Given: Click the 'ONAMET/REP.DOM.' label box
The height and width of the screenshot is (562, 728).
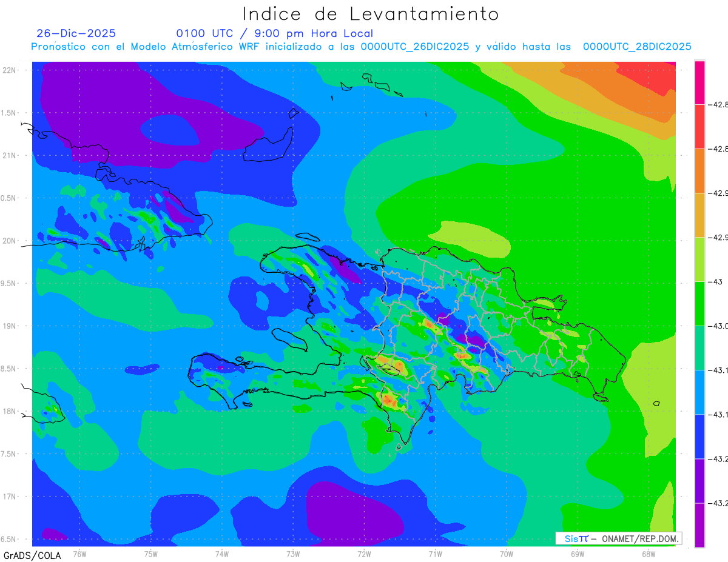Looking at the screenshot, I should (x=618, y=538).
